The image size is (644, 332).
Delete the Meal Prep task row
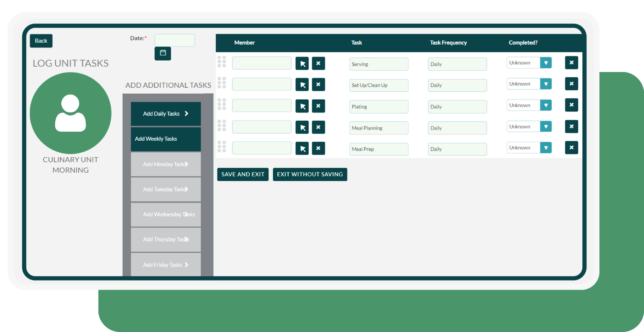(x=571, y=148)
